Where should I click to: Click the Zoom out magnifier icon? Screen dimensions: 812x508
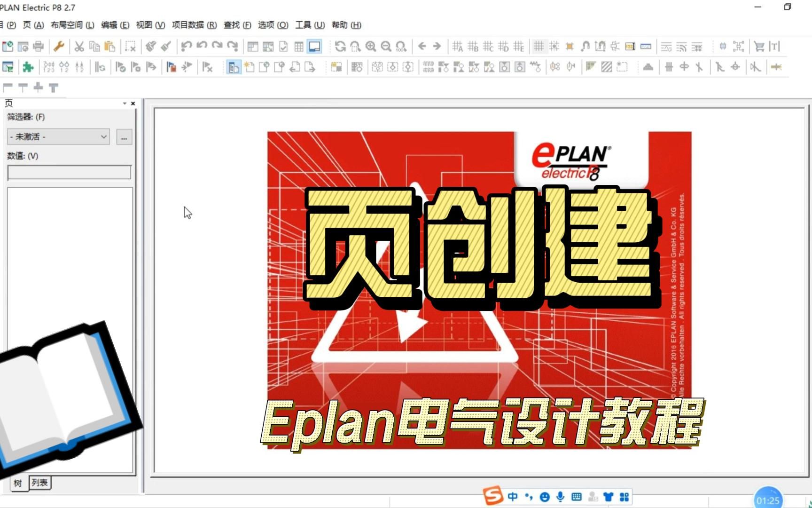click(386, 46)
